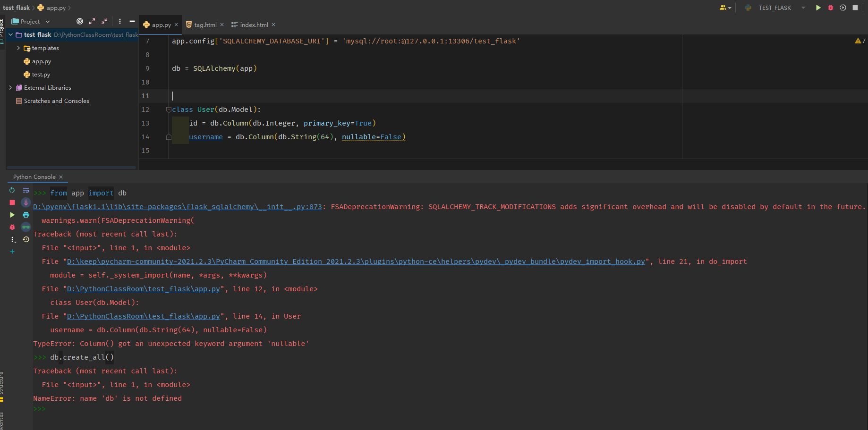This screenshot has height=430, width=868.
Task: Fold the class User code block
Action: (x=169, y=110)
